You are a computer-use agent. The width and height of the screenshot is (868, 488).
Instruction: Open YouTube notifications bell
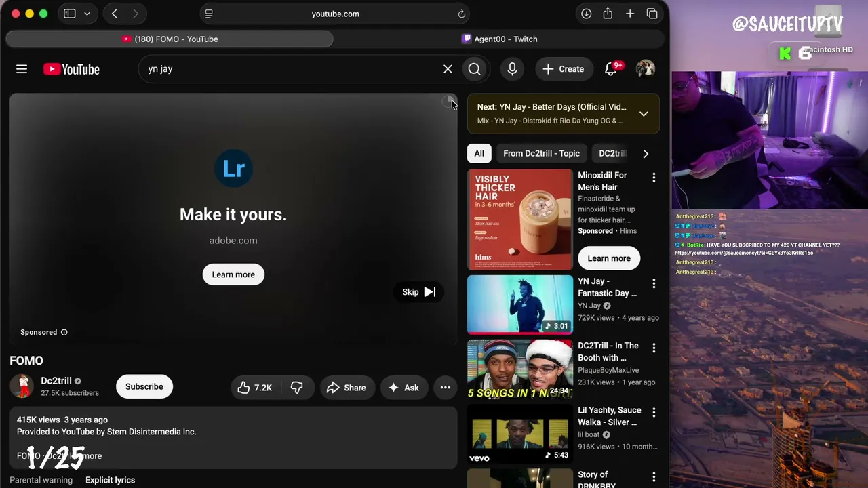pyautogui.click(x=611, y=69)
